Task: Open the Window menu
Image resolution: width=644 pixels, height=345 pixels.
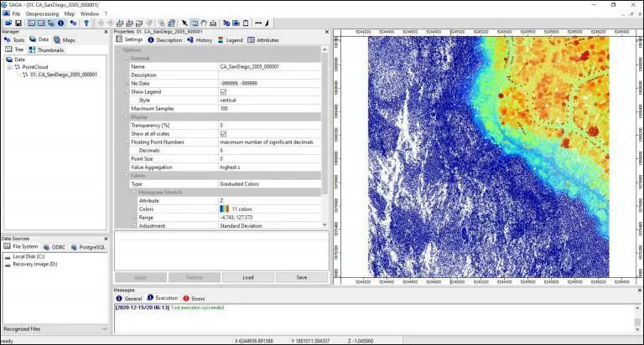Action: pos(90,13)
